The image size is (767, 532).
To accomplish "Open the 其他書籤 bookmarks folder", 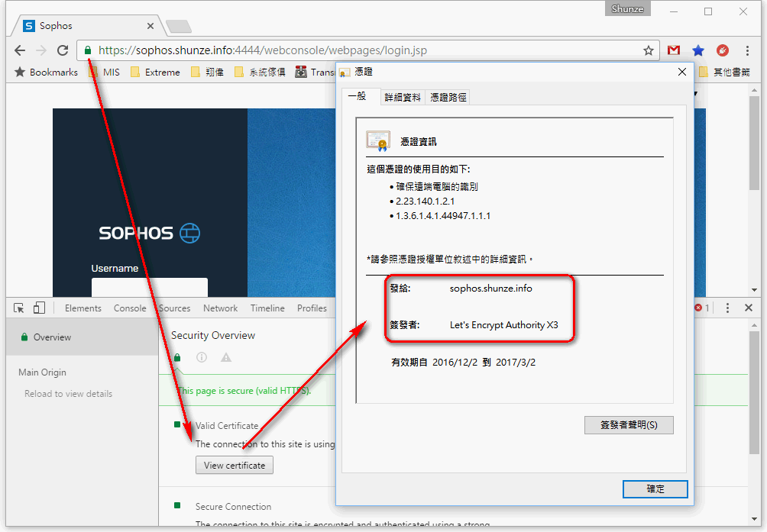I will pyautogui.click(x=724, y=73).
